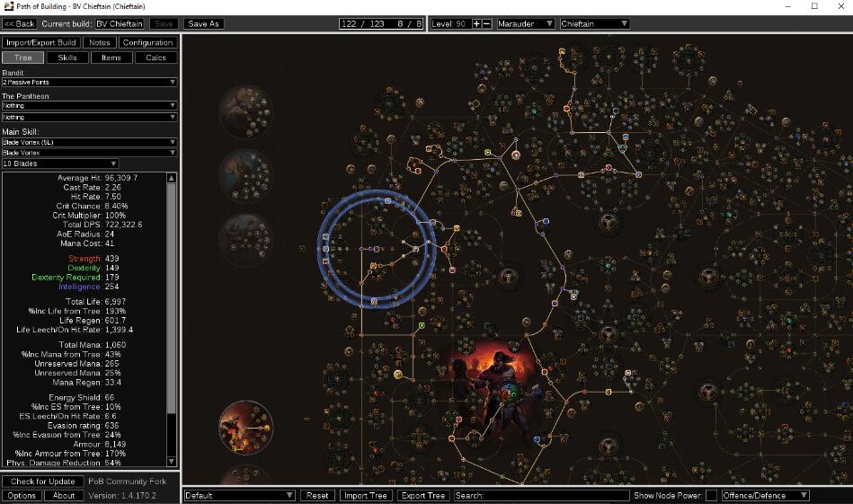Open the Blade Vortex skill part dropdown

89,153
